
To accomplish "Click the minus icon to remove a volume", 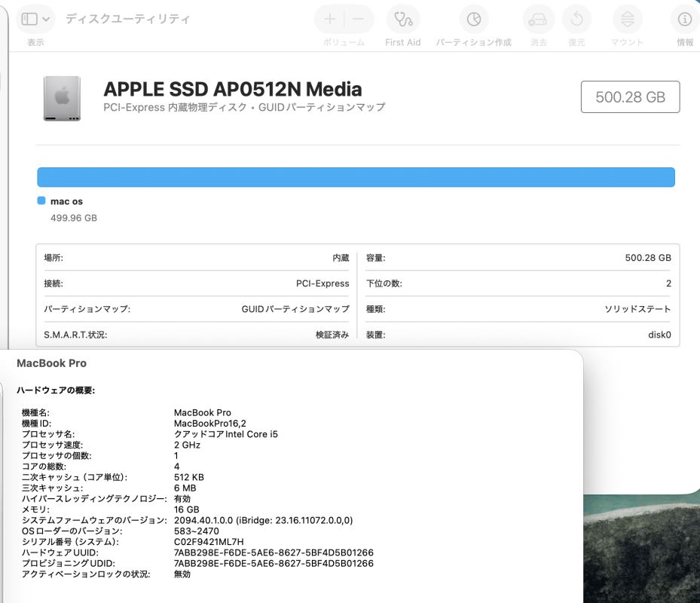I will [x=358, y=19].
